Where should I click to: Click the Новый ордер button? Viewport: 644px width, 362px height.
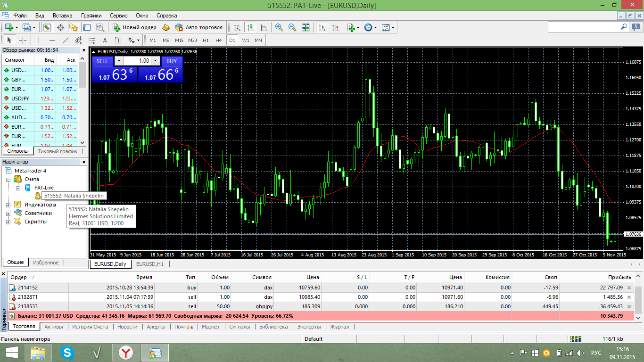click(134, 27)
